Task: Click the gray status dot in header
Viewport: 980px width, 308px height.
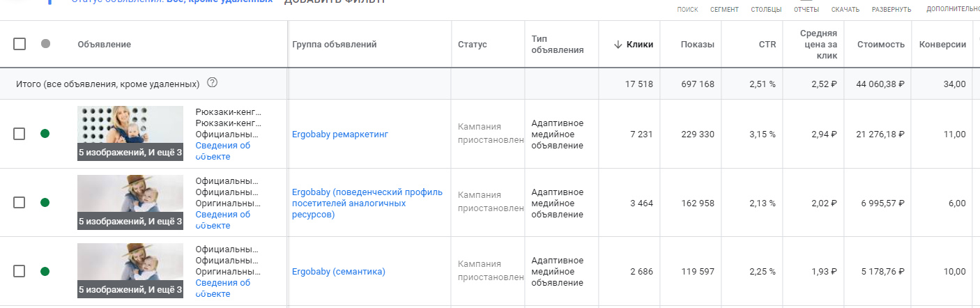Action: click(45, 44)
